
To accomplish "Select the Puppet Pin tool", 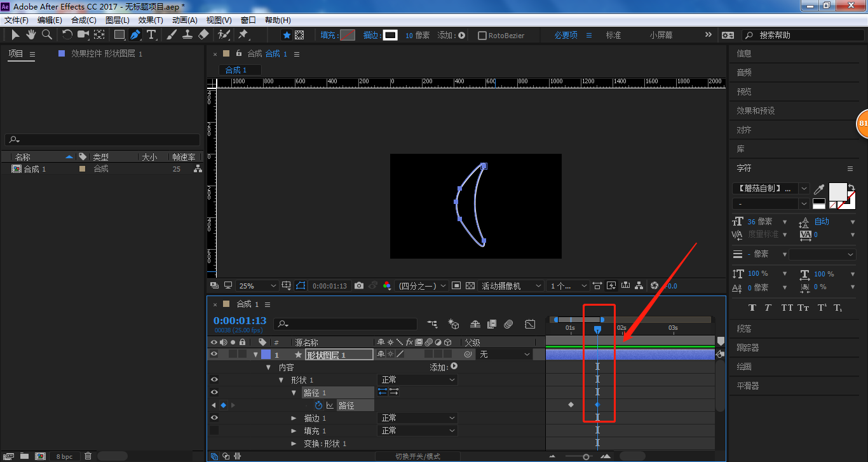I will click(x=243, y=35).
